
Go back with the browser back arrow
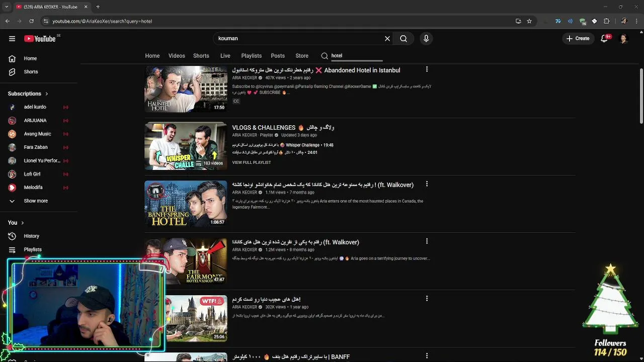point(7,21)
